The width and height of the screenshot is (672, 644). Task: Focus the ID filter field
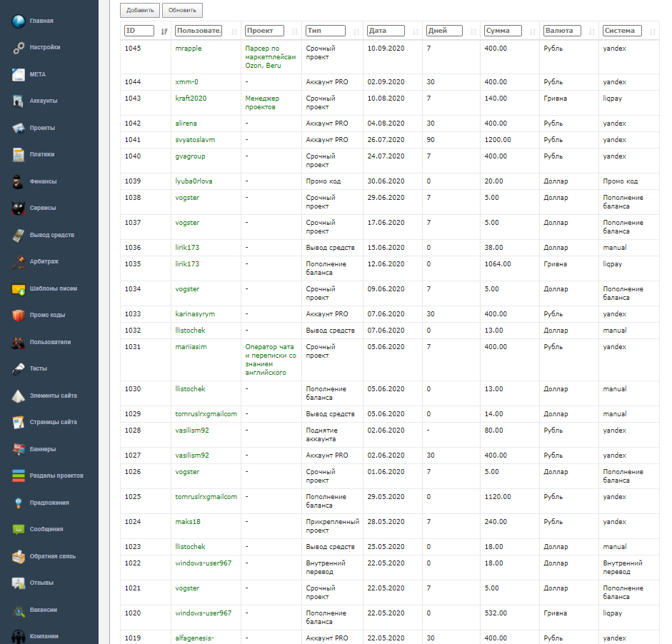[139, 31]
